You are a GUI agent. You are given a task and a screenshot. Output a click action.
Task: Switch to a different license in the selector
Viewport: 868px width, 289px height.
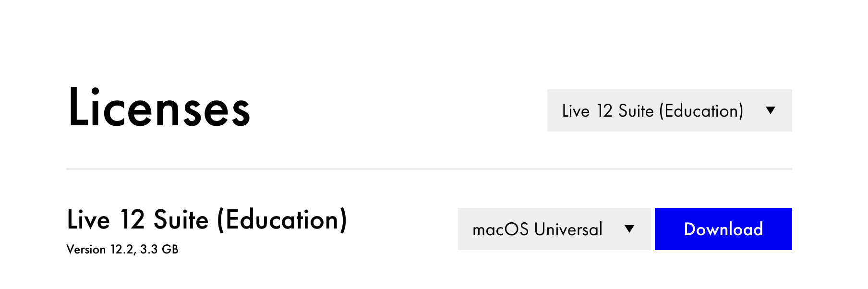pyautogui.click(x=670, y=110)
